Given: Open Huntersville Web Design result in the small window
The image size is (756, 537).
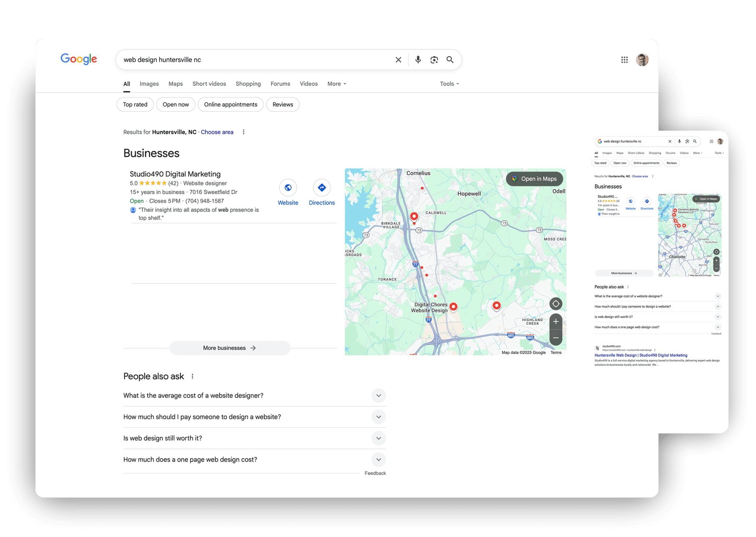Looking at the screenshot, I should (x=641, y=355).
